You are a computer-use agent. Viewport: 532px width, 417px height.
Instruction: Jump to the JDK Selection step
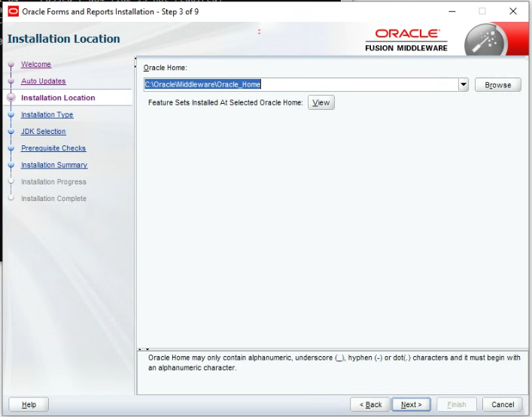pyautogui.click(x=44, y=131)
